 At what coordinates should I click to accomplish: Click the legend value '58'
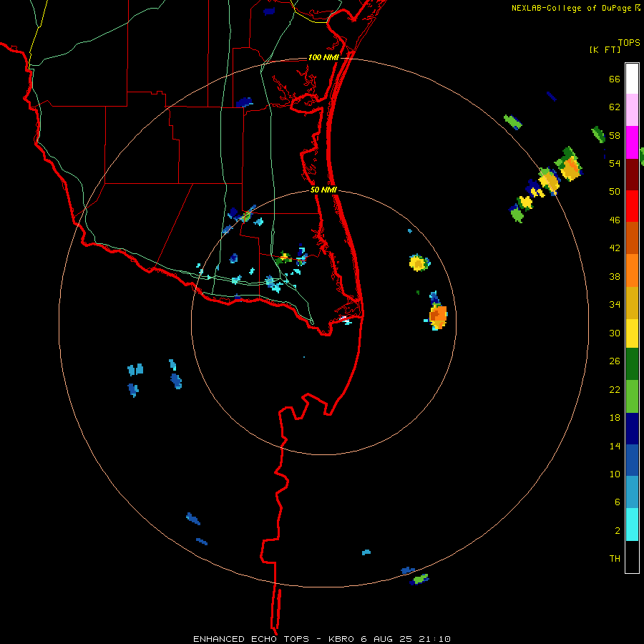coord(615,135)
